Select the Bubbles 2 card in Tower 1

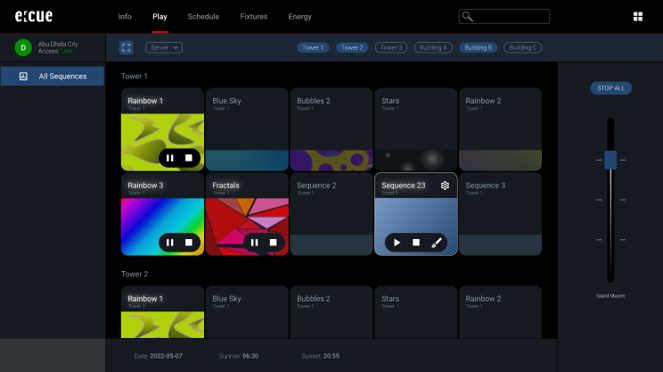[332, 129]
